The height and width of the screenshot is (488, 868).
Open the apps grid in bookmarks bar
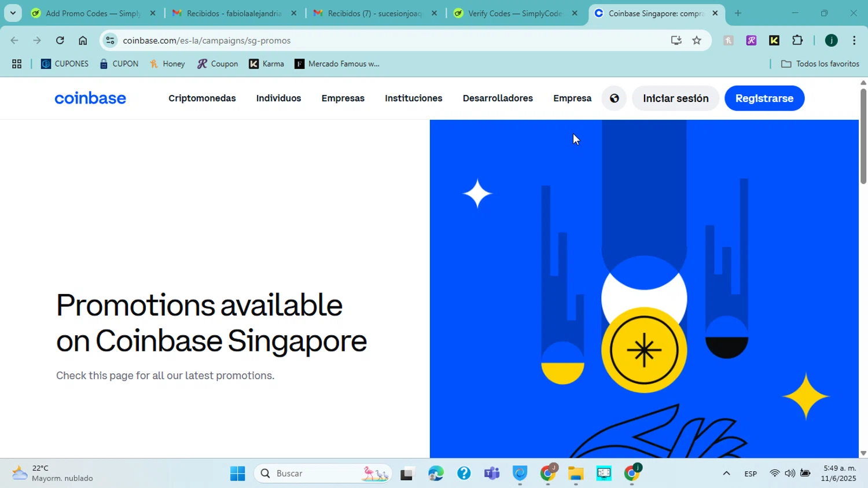(x=17, y=64)
